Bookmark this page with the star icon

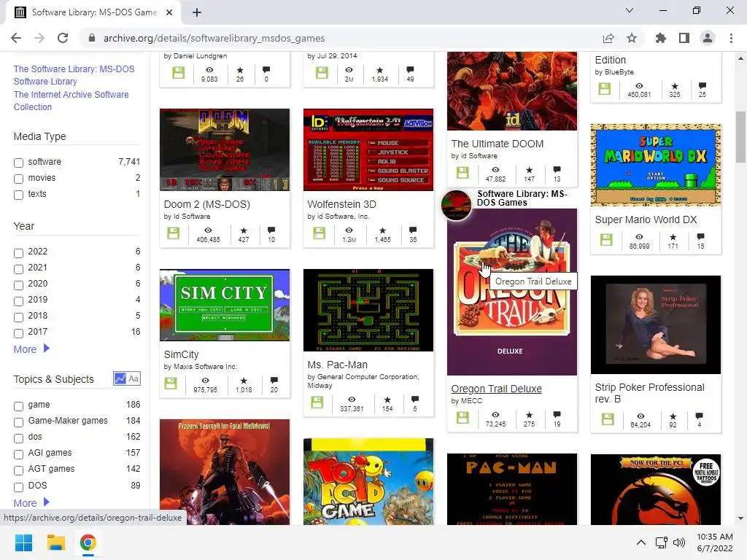(632, 38)
